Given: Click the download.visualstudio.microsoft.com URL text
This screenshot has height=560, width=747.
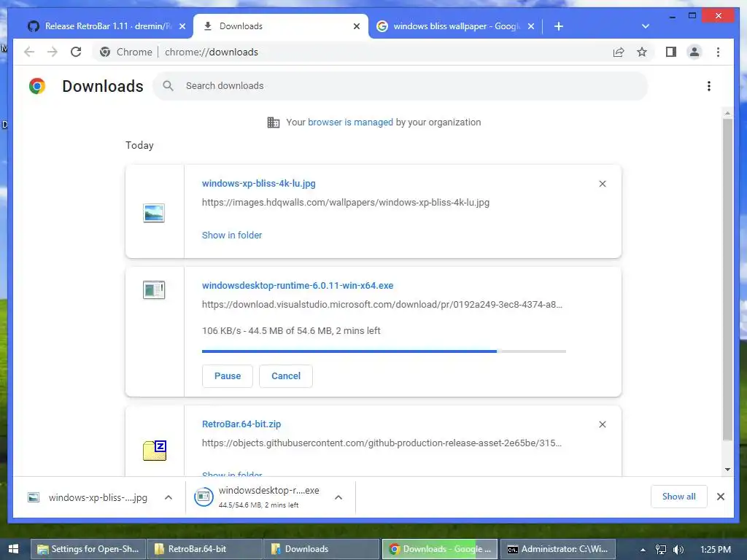Looking at the screenshot, I should [x=382, y=305].
